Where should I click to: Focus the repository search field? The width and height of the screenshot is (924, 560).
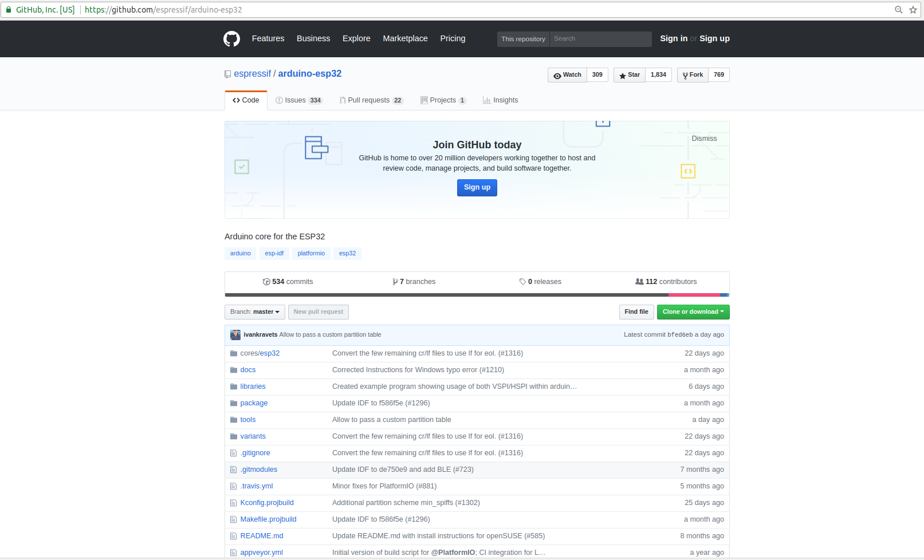click(x=600, y=39)
